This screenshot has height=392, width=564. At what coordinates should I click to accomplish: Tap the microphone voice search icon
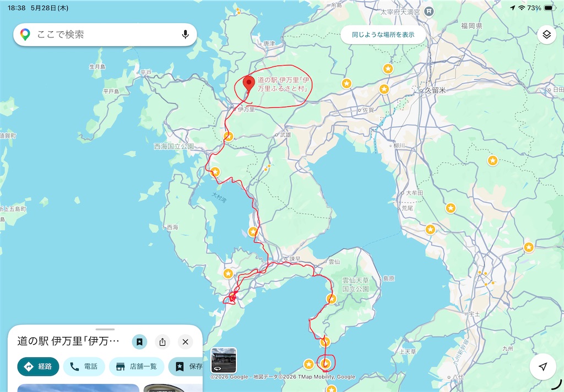(185, 35)
